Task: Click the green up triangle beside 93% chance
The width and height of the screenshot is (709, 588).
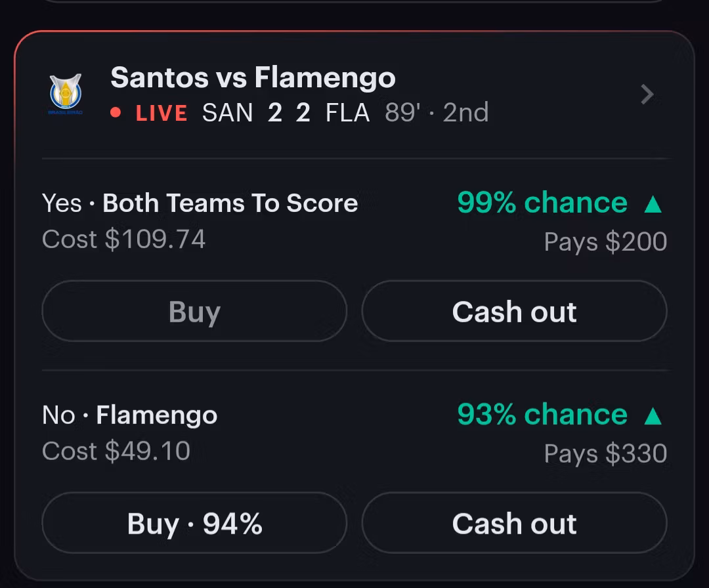Action: (x=653, y=415)
